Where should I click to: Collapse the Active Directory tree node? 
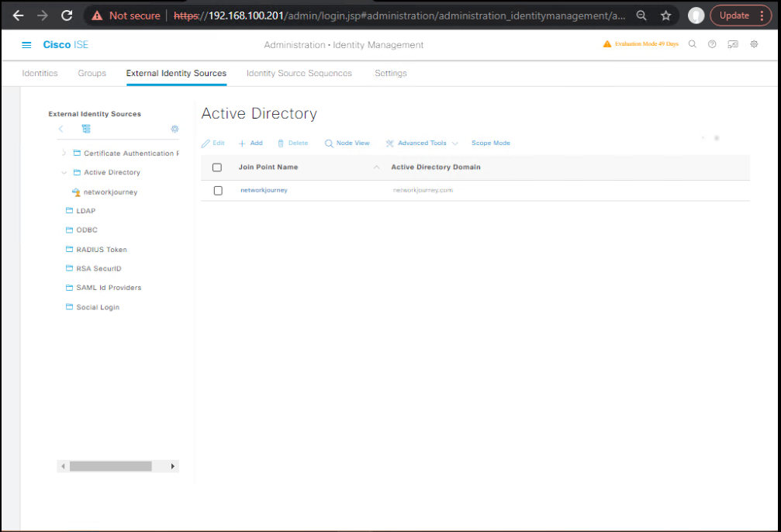pyautogui.click(x=64, y=172)
